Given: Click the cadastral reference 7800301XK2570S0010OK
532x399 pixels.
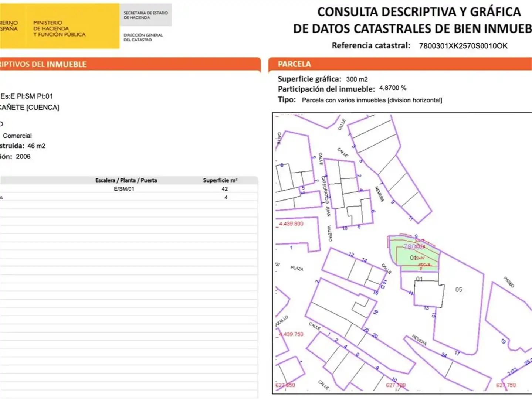Looking at the screenshot, I should click(463, 46).
